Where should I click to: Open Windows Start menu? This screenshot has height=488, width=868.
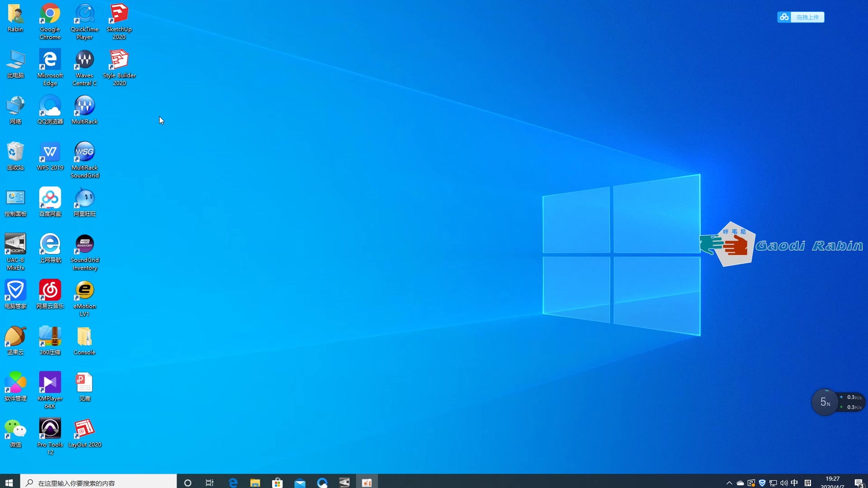pos(9,483)
